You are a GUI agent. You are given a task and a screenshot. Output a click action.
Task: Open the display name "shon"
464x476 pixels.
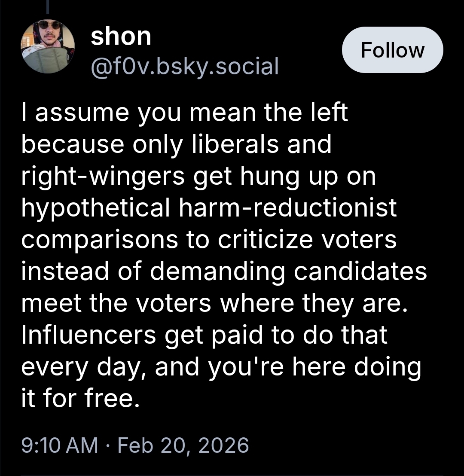121,37
